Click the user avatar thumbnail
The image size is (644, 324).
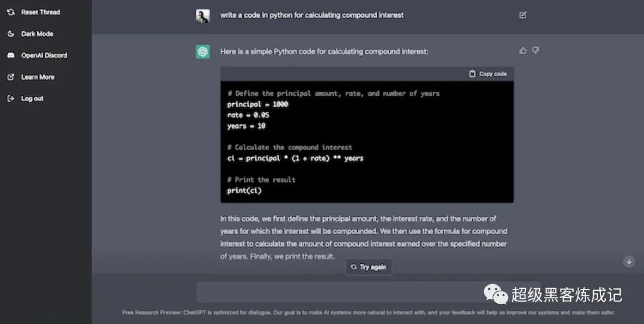coord(203,16)
